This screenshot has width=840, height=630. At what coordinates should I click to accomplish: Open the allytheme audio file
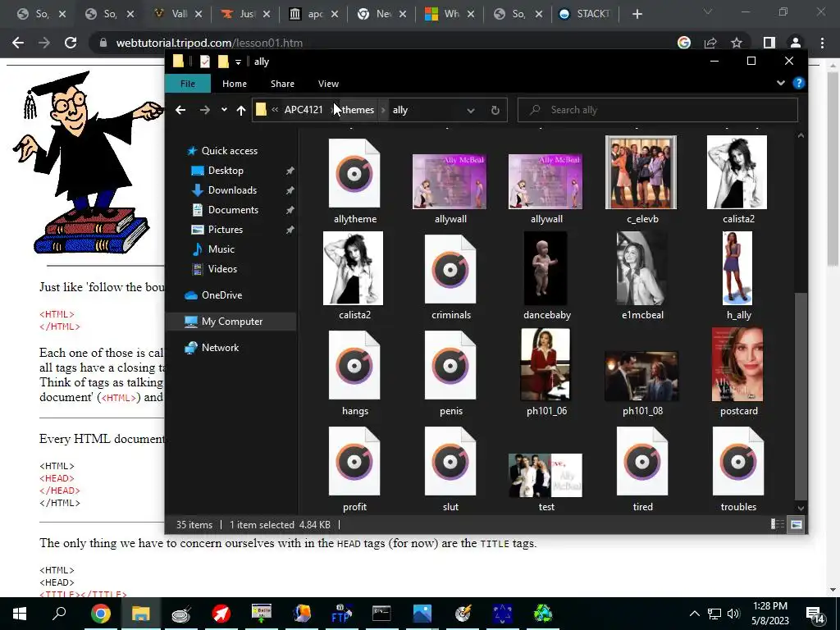tap(354, 173)
